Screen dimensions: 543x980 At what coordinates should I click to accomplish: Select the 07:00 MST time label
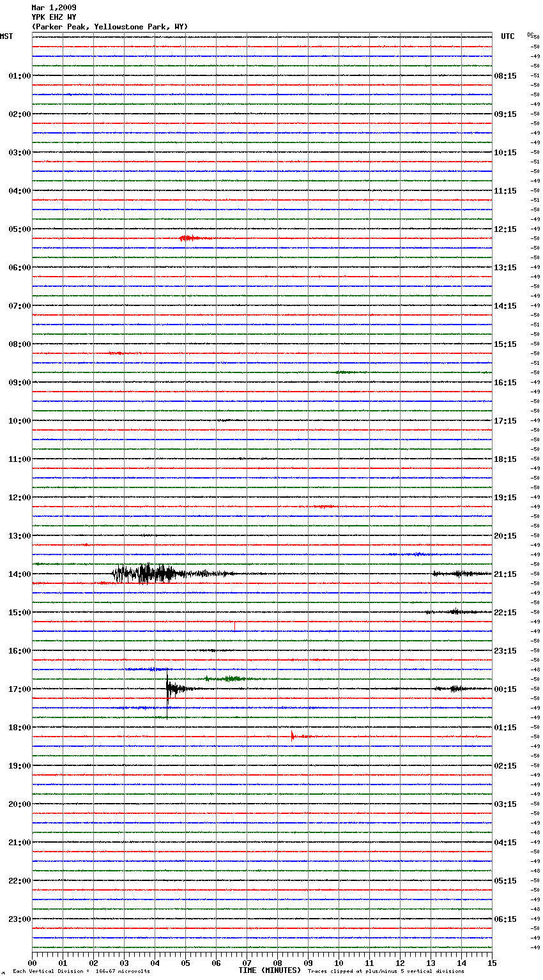click(20, 306)
